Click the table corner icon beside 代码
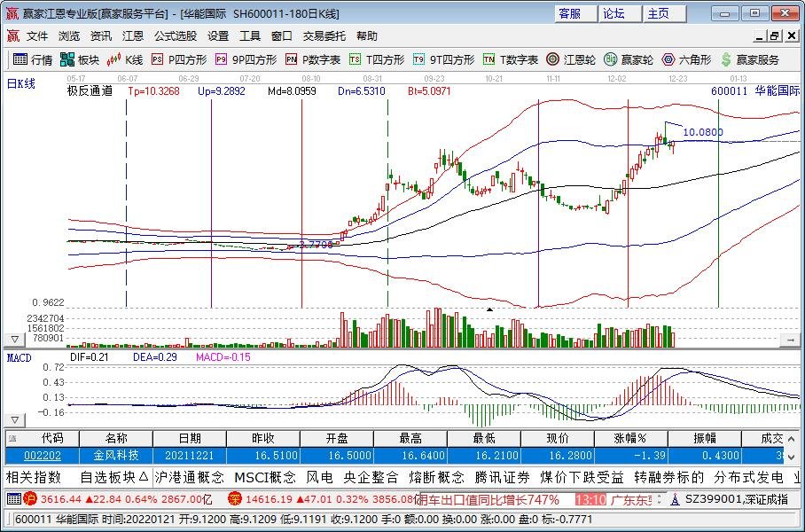The height and width of the screenshot is (532, 805). pos(12,438)
